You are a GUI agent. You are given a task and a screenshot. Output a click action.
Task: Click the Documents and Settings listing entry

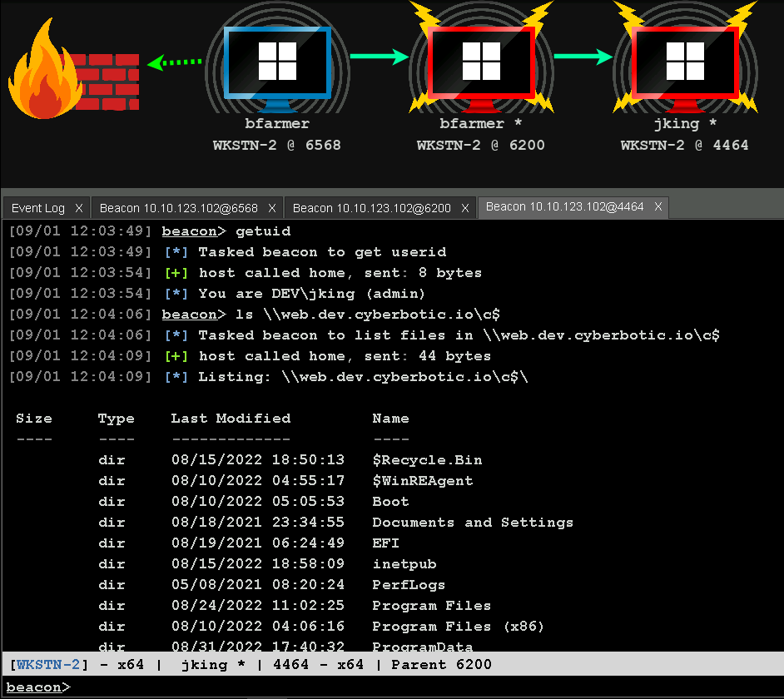click(472, 523)
